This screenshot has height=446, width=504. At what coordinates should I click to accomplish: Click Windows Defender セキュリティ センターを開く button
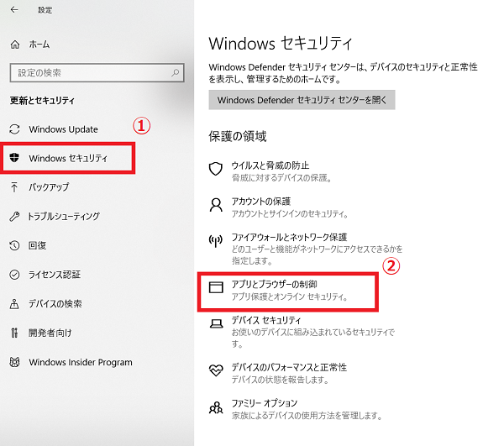coord(302,100)
